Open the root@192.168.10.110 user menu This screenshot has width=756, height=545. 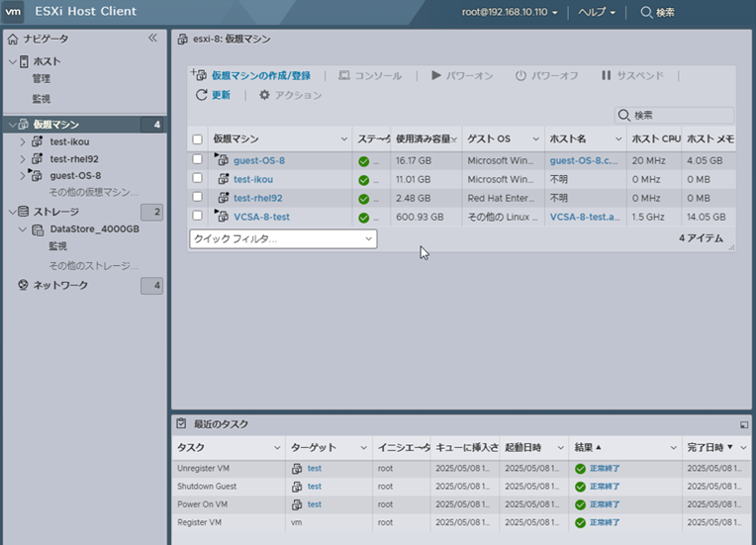coord(510,12)
